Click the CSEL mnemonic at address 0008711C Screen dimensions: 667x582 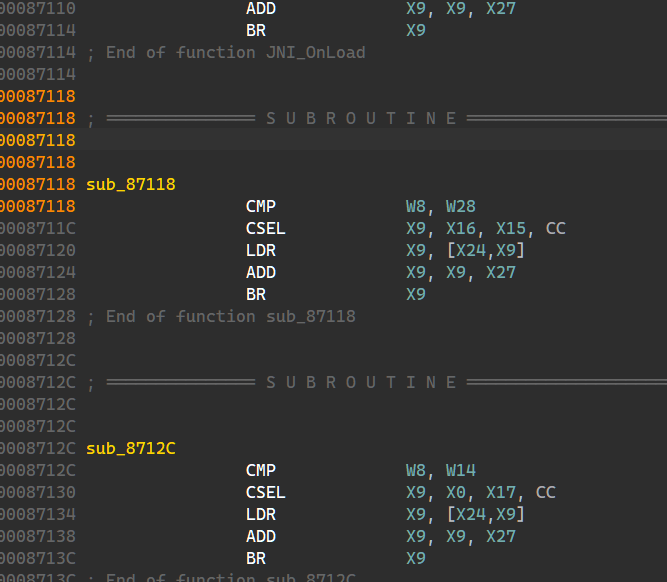tap(266, 228)
